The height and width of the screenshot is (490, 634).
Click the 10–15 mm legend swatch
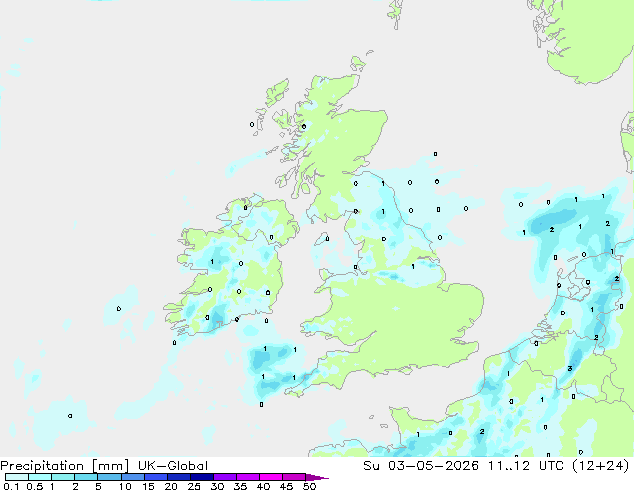(x=132, y=477)
